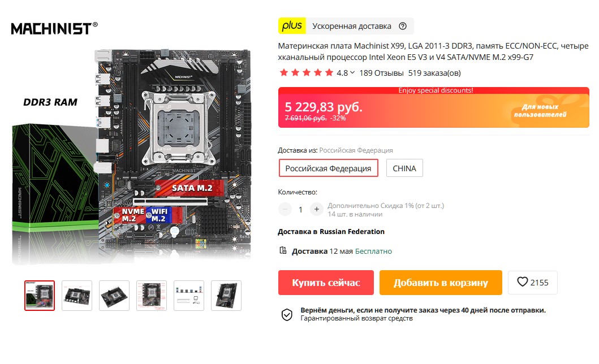This screenshot has height=364, width=599.
Task: Open the 189 Отзывы reviews link
Action: click(381, 73)
